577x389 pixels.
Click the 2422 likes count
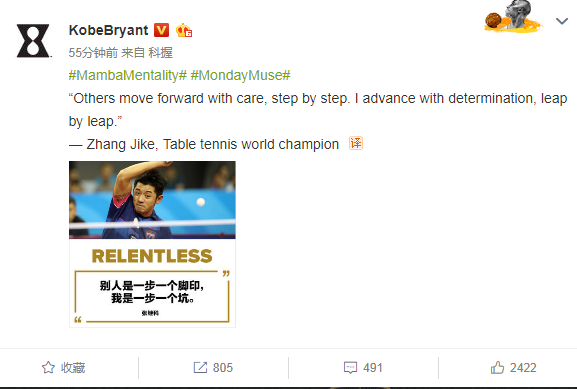(523, 367)
